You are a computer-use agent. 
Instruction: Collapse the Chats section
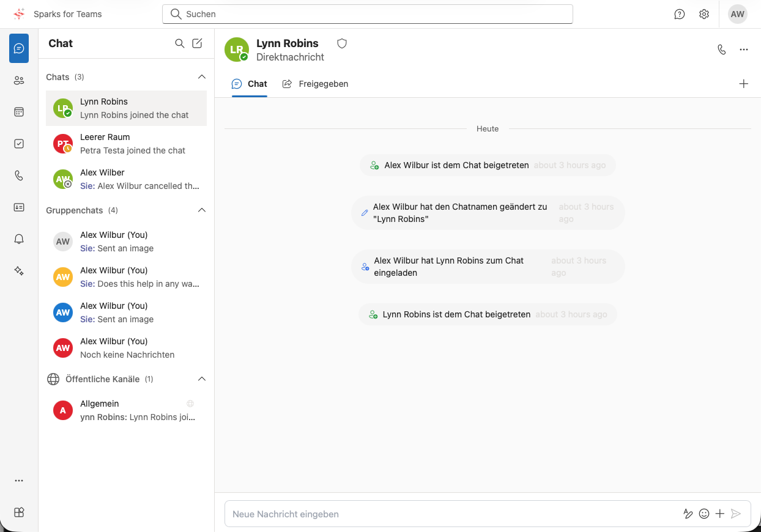[x=202, y=76]
